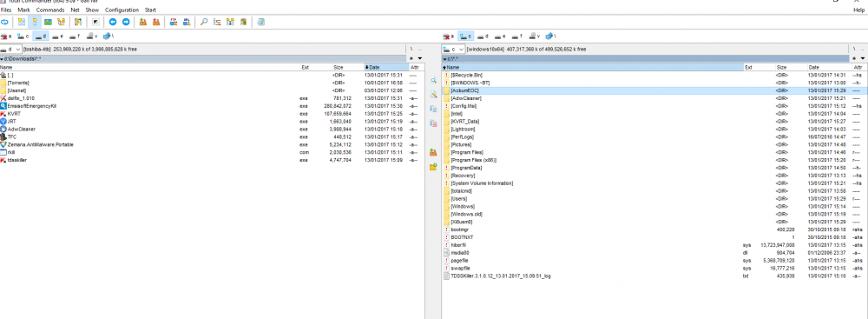Open the FTP connect toolbar icon
This screenshot has height=319, width=868.
coord(174,23)
